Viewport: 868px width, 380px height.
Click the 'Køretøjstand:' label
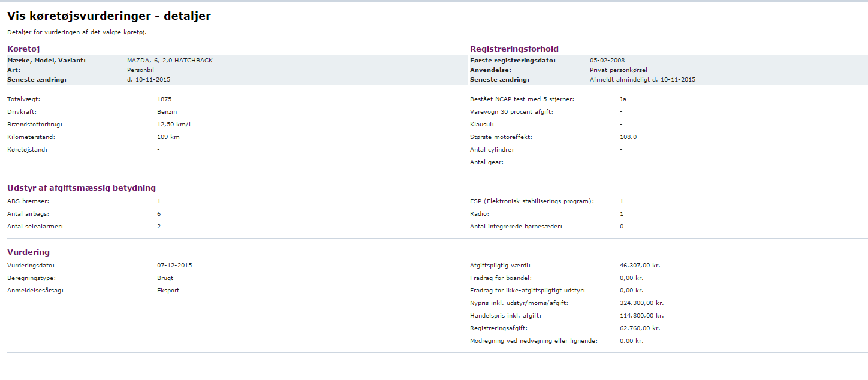pos(28,149)
